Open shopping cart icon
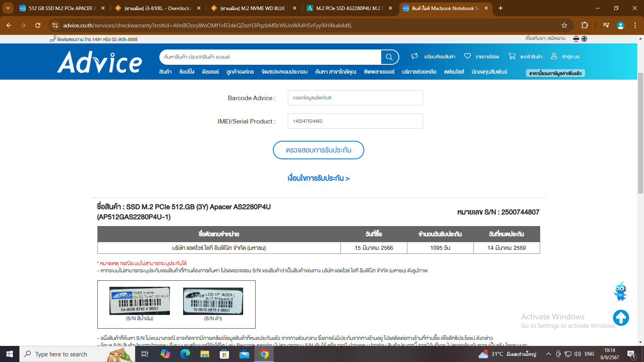Viewport: 644px width, 362px height. click(512, 56)
